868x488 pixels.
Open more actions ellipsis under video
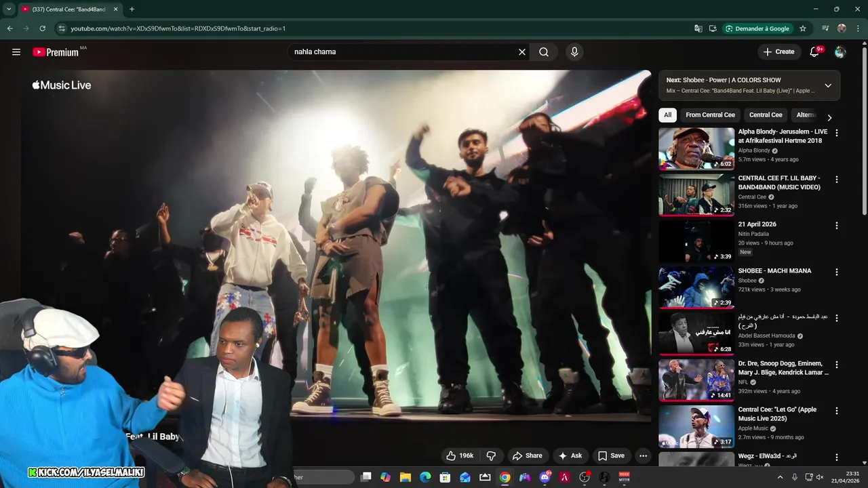643,455
